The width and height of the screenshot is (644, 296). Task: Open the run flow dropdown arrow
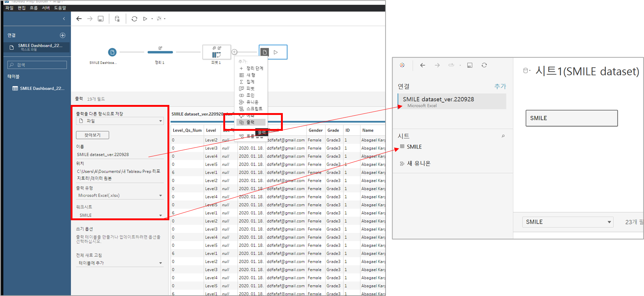point(152,19)
